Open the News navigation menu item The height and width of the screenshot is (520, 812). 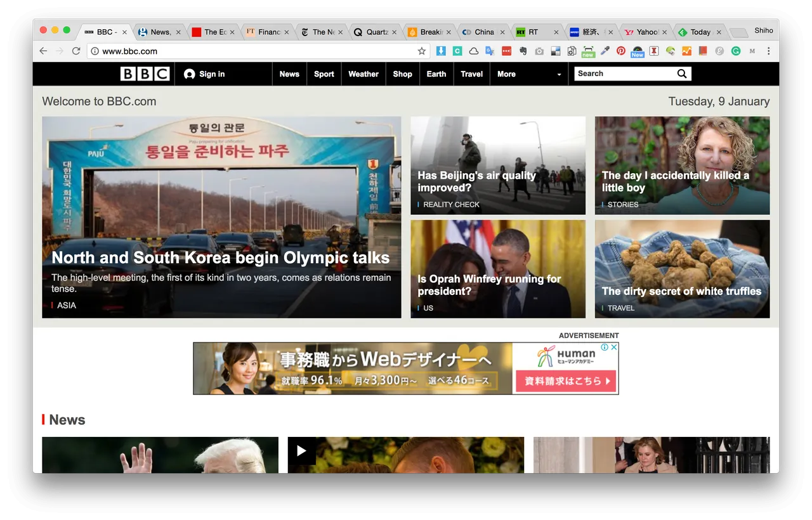click(x=289, y=74)
